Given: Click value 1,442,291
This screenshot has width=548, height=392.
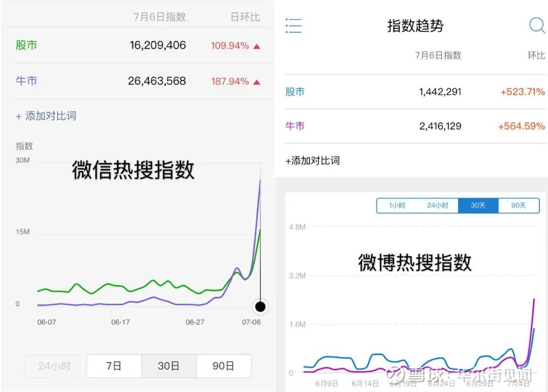Looking at the screenshot, I should coord(440,92).
